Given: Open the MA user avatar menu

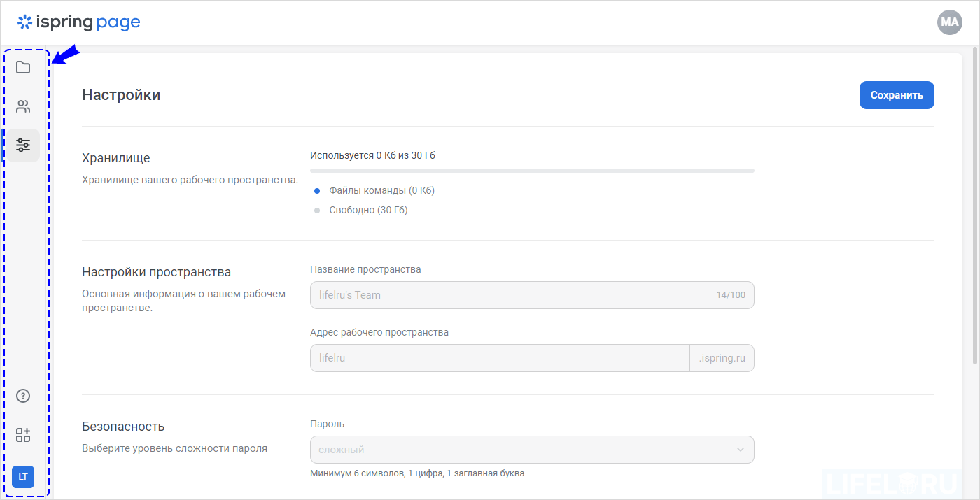Looking at the screenshot, I should tap(949, 22).
